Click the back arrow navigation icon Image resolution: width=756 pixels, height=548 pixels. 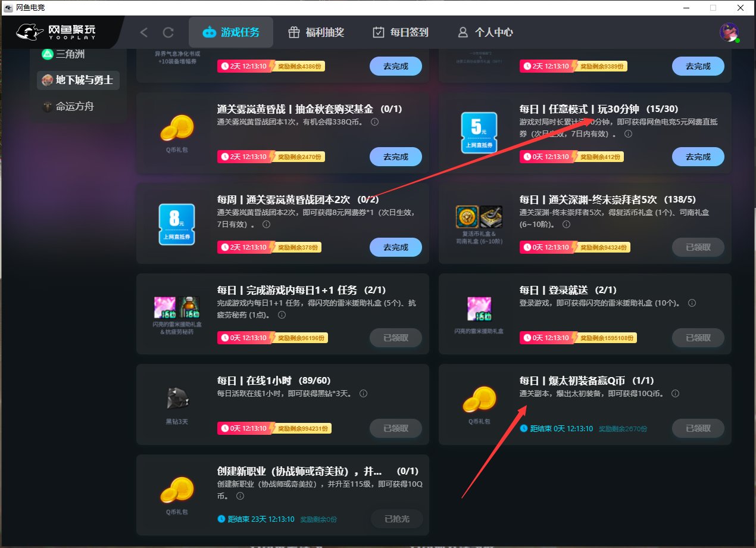(143, 32)
